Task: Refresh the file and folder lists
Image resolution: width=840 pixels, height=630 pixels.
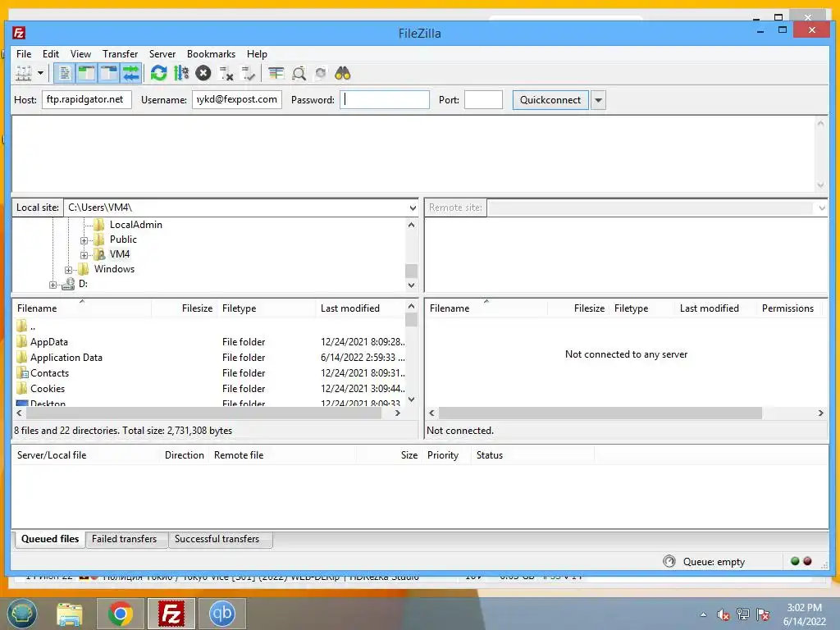Action: click(x=158, y=73)
